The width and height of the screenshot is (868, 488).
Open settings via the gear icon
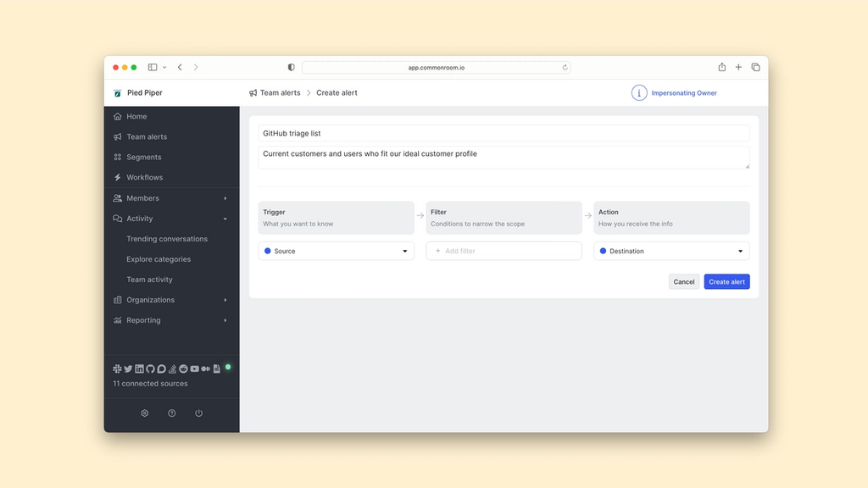pos(144,413)
